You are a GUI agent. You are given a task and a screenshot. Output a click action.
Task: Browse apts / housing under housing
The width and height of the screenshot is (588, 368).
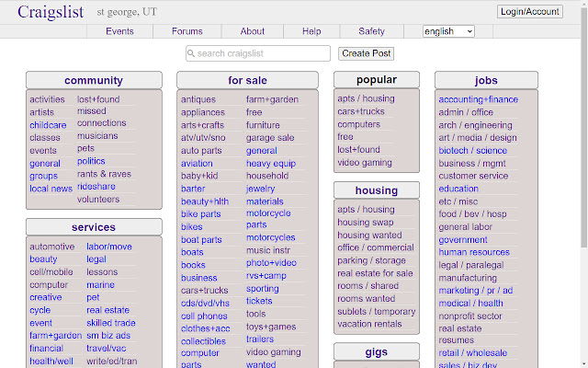366,209
